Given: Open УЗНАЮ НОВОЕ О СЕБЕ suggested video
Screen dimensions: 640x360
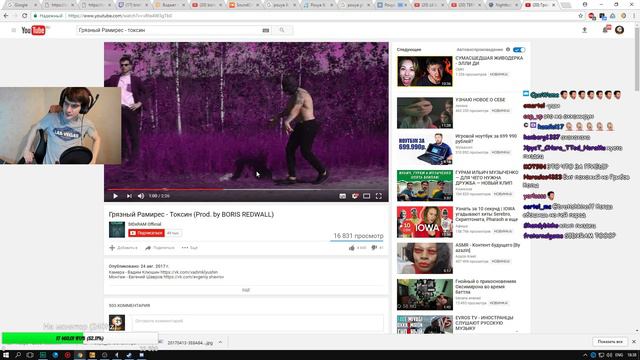Looking at the screenshot, I should pyautogui.click(x=480, y=100).
